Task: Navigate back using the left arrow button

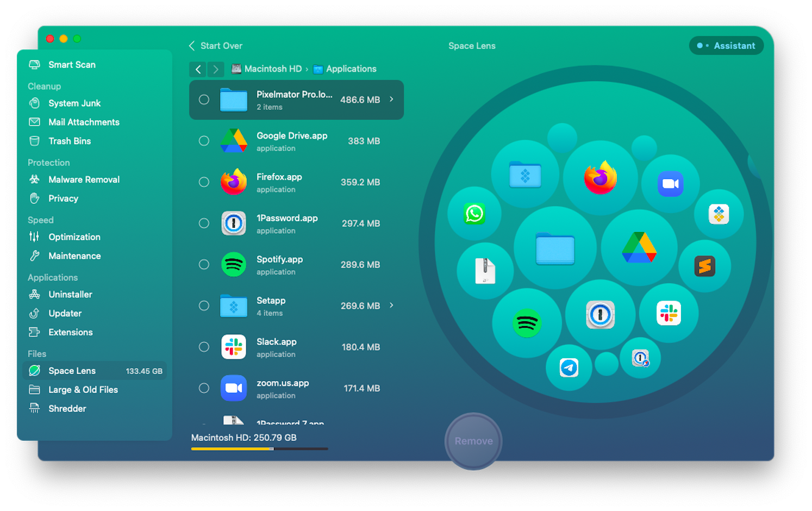Action: pyautogui.click(x=198, y=69)
